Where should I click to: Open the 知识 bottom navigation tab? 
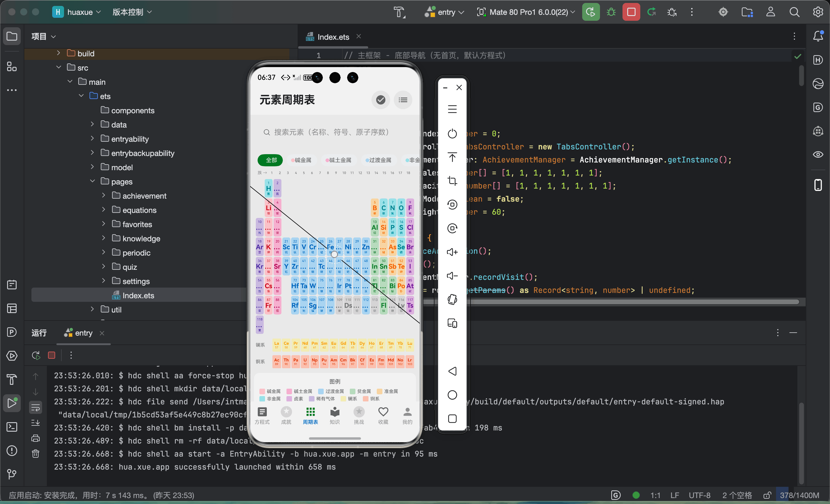point(334,415)
